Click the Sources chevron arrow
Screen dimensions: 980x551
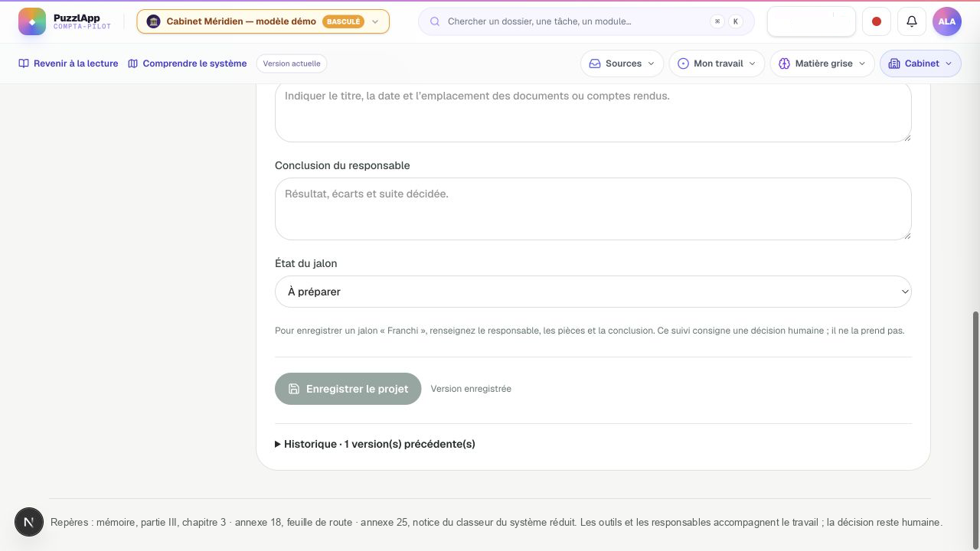pos(652,64)
